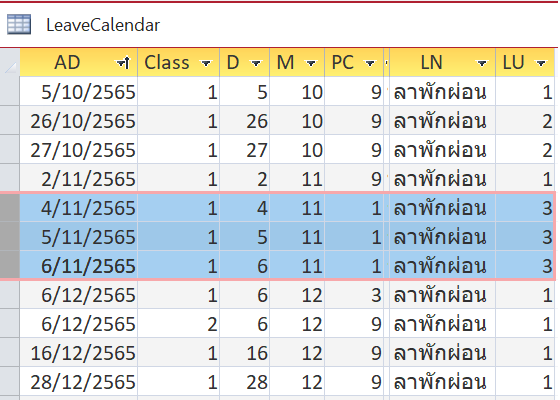Open the LU column filter dropdown
The height and width of the screenshot is (400, 560).
pos(541,64)
